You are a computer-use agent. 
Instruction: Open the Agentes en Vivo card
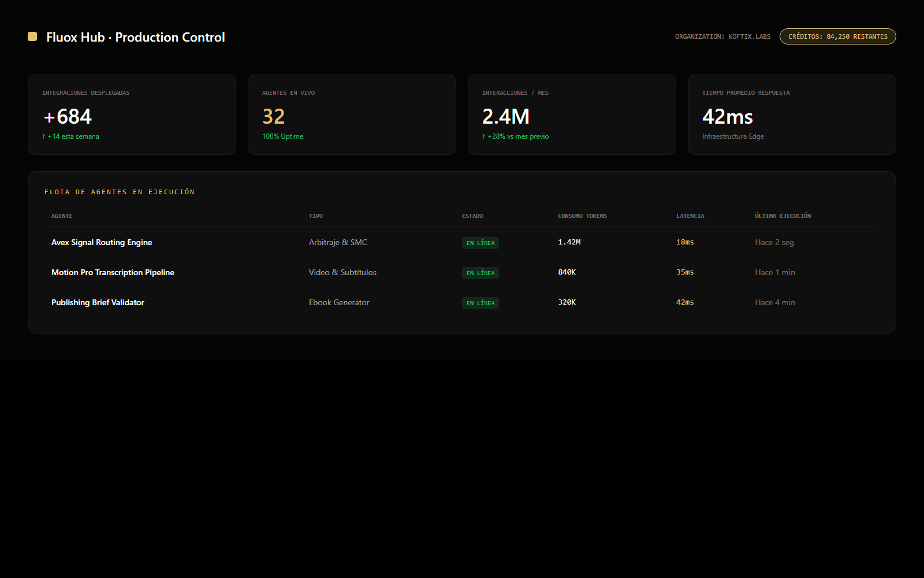coord(352,114)
